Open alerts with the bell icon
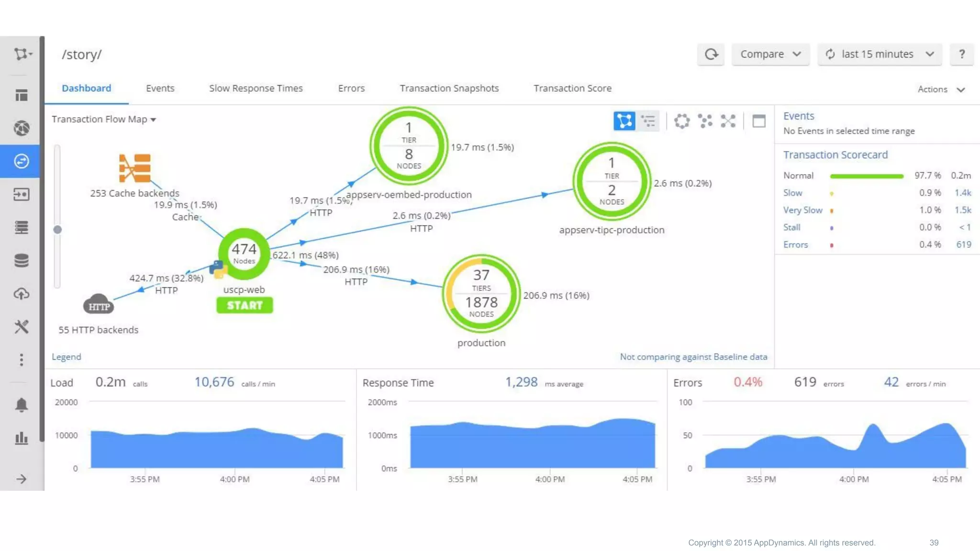This screenshot has height=551, width=980. [21, 405]
